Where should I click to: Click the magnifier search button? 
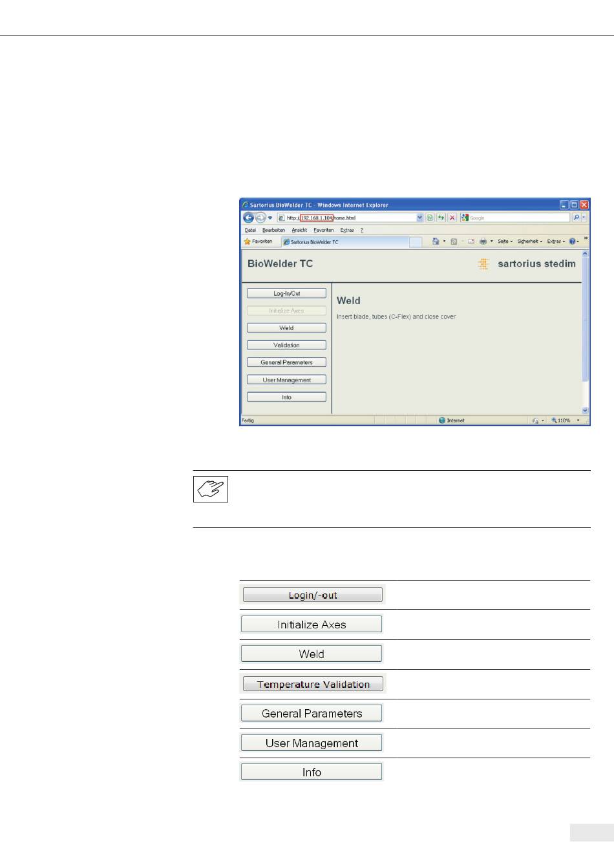pos(576,218)
